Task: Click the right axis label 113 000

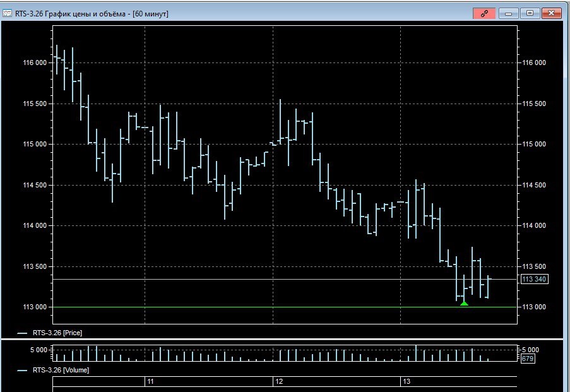Action: click(534, 307)
